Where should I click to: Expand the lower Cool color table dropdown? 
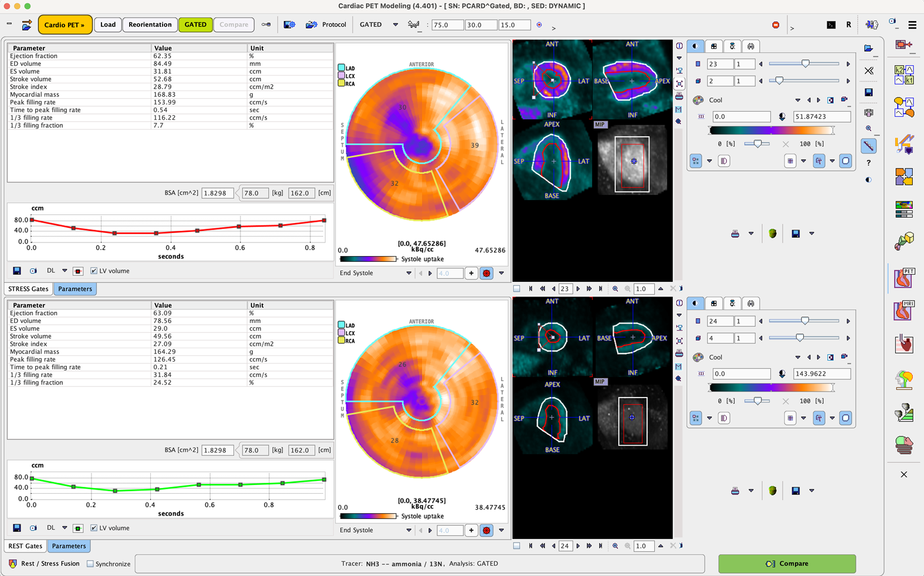(x=797, y=358)
